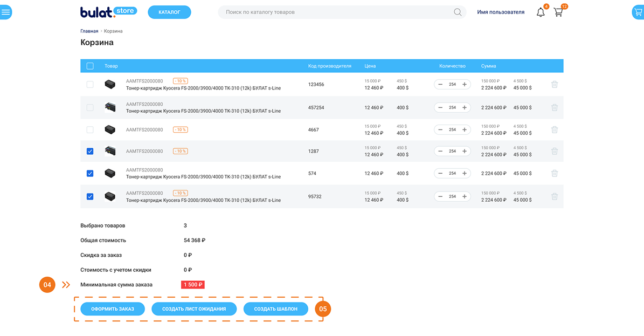This screenshot has width=644, height=336.
Task: Open the Имя пользователя user menu
Action: pos(500,12)
